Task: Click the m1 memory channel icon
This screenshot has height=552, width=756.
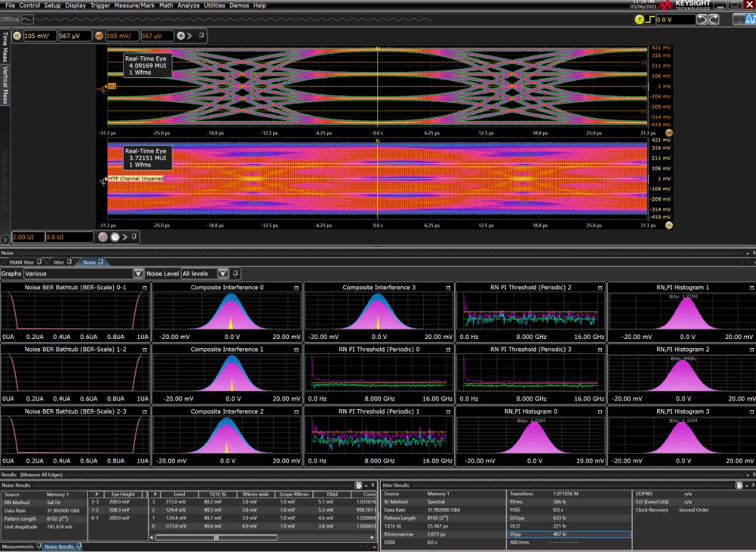Action: pyautogui.click(x=100, y=35)
